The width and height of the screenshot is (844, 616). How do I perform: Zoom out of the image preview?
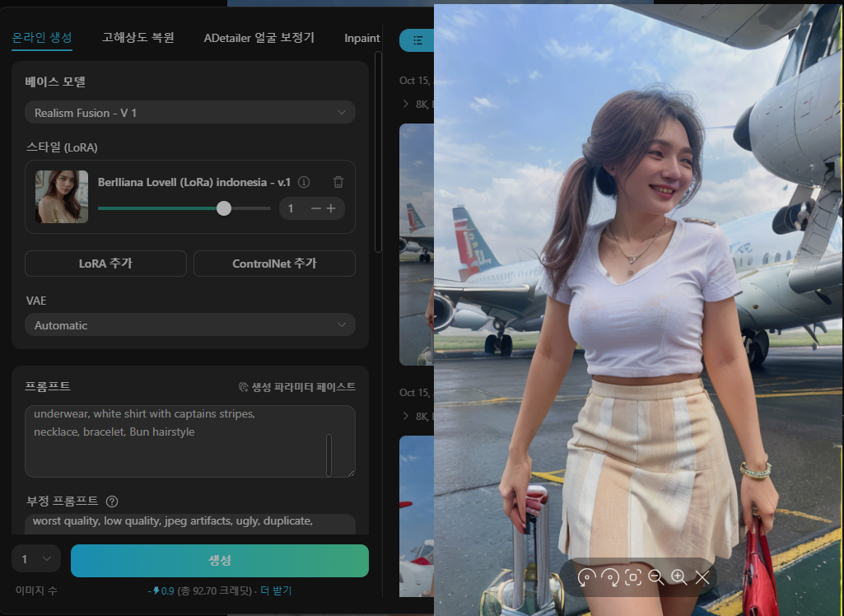coord(656,578)
